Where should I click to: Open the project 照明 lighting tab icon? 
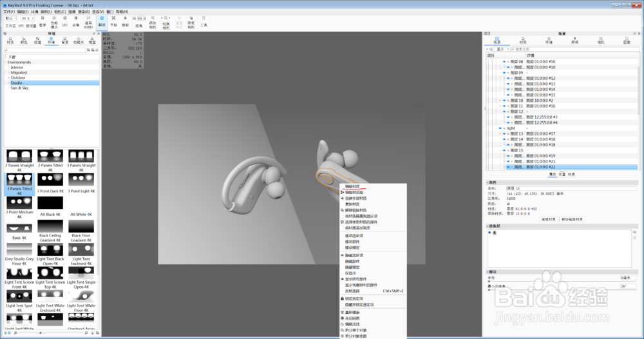574,40
